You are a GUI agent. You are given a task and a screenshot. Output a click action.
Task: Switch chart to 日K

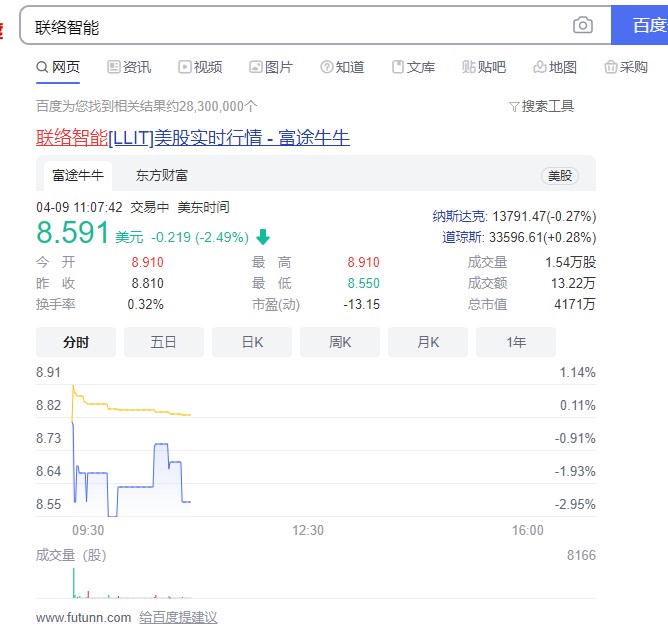[252, 342]
